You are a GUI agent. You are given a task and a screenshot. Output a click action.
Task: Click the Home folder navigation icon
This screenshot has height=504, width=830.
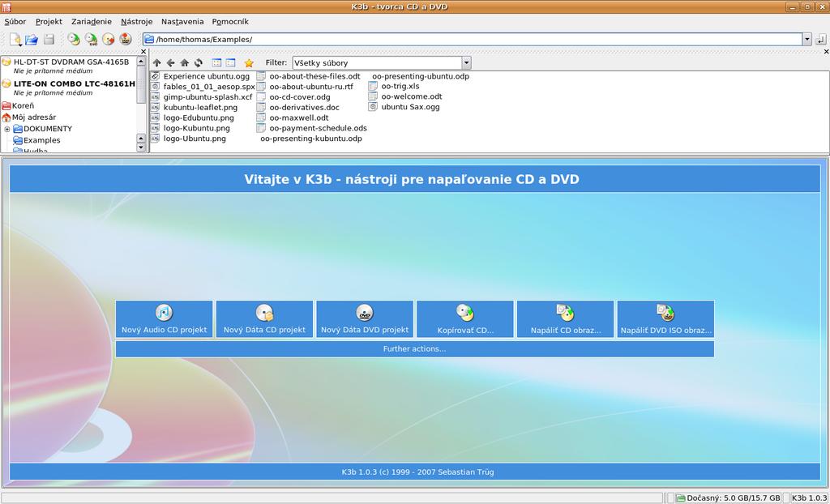point(184,63)
